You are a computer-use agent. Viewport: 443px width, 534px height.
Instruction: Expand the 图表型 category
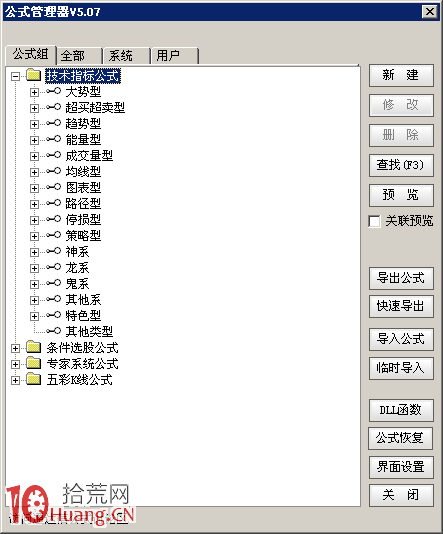coord(34,188)
